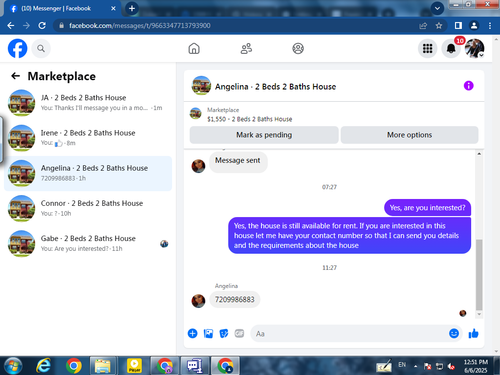500x375 pixels.
Task: Open the Chrome profile avatar icon
Action: 474,26
